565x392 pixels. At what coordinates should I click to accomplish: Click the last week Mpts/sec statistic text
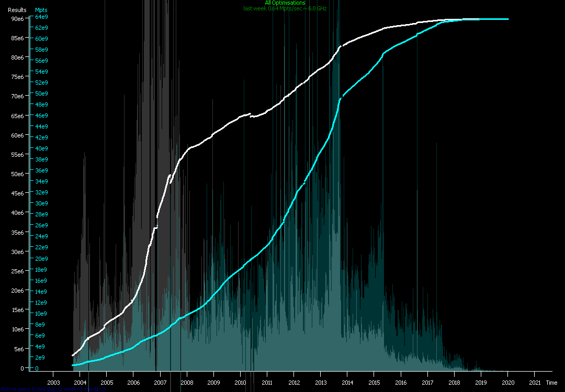(285, 9)
